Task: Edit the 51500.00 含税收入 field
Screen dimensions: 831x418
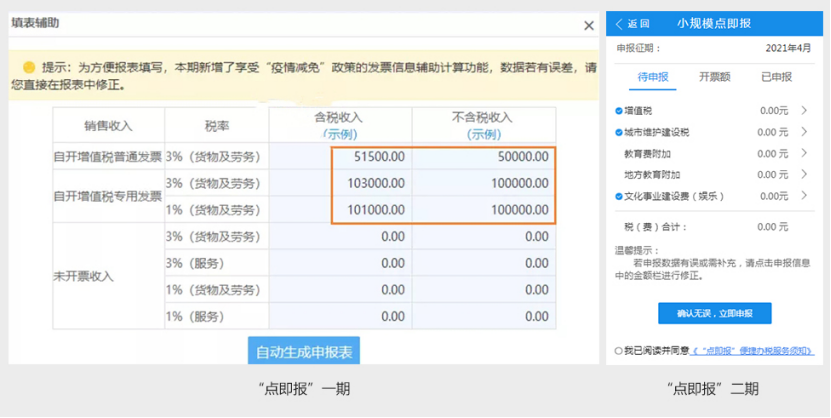Action: 379,157
